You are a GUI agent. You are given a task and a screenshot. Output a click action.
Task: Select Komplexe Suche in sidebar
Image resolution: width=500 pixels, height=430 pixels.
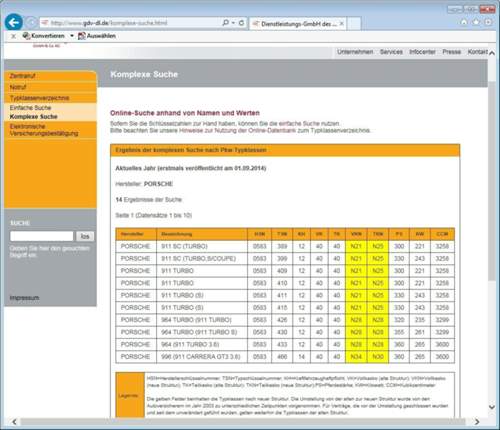coord(33,117)
